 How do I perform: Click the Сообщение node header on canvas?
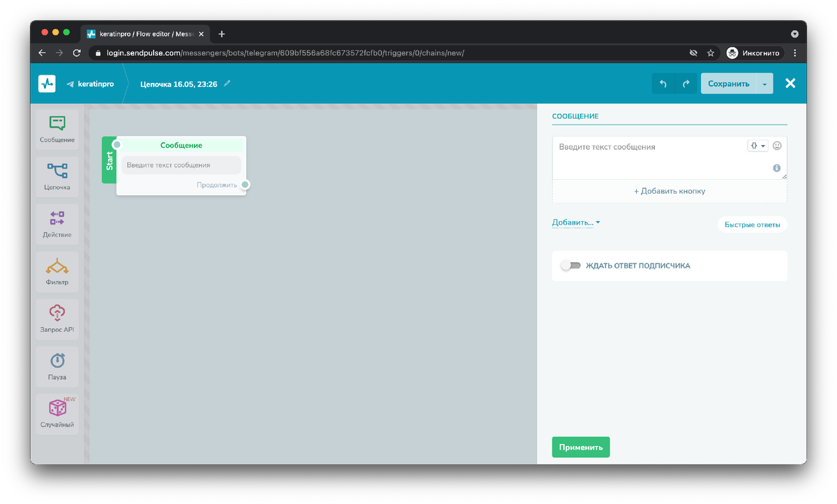coord(181,145)
